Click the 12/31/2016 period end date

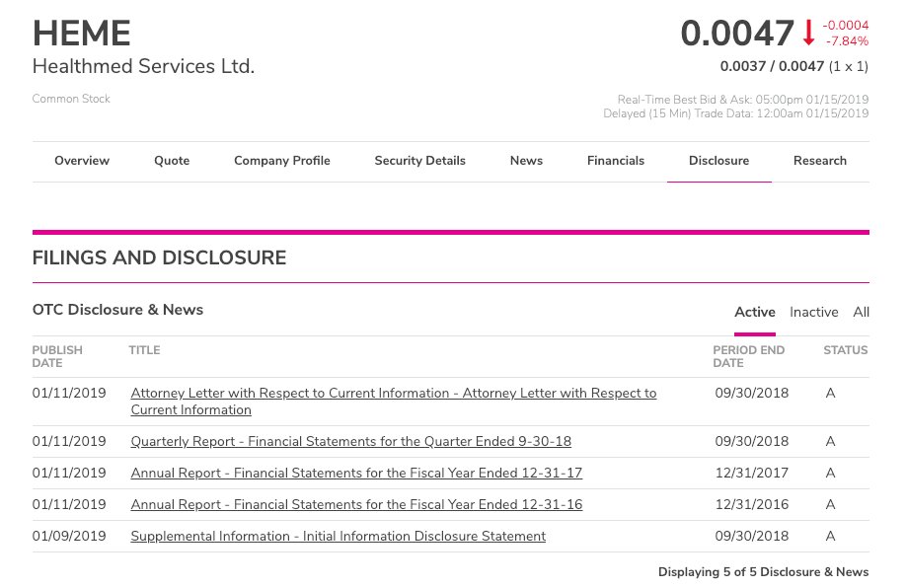coord(752,504)
